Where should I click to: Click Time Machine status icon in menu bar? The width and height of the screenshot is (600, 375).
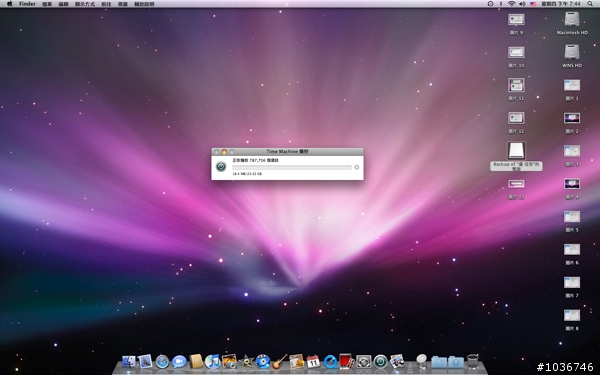coord(490,4)
